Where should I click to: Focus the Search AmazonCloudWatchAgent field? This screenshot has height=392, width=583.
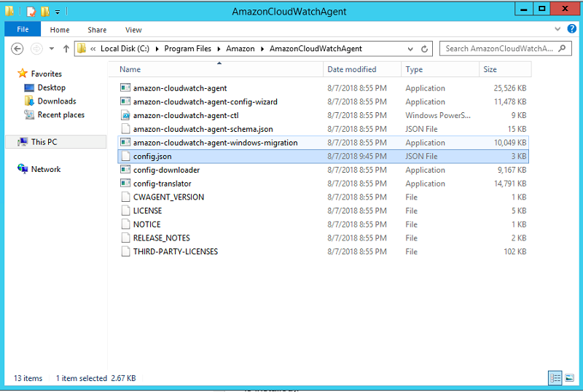tap(505, 49)
